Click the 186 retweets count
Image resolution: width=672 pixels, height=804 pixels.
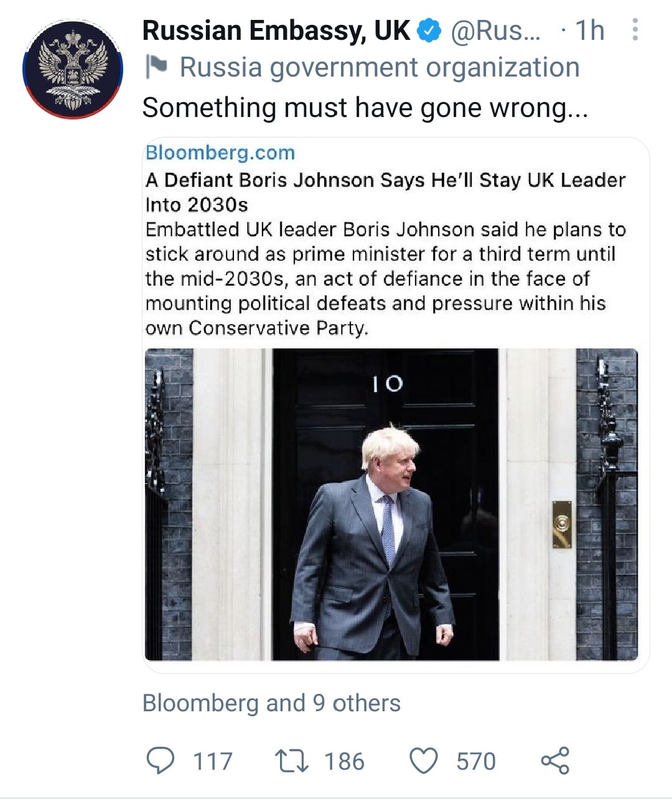(344, 761)
